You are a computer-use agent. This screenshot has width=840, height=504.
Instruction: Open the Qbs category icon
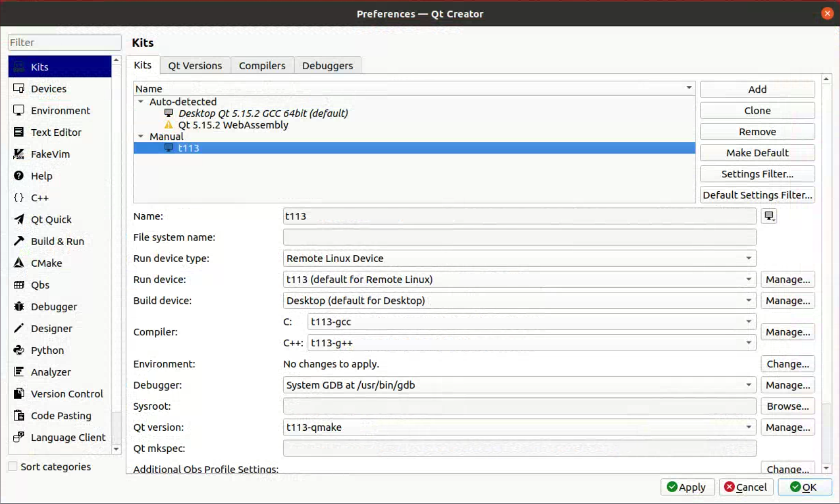19,285
